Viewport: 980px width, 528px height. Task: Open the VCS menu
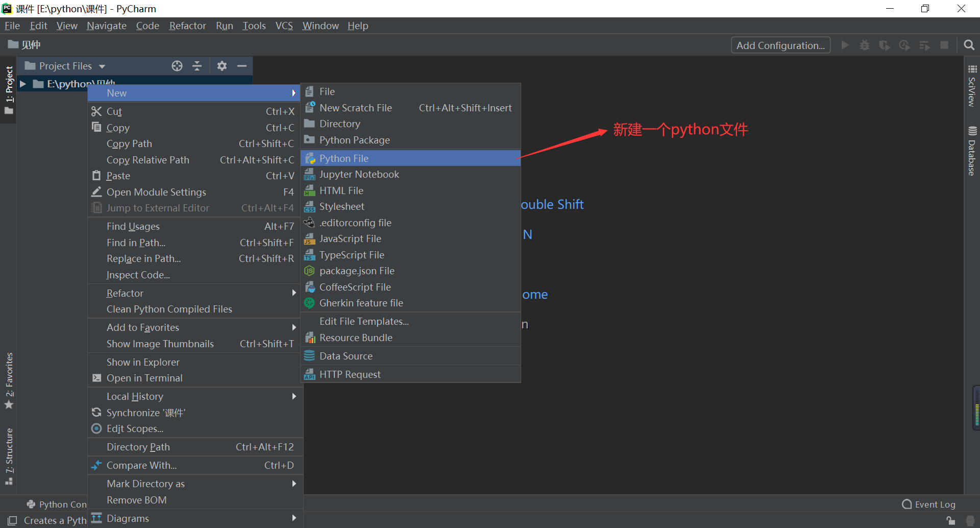pos(284,26)
